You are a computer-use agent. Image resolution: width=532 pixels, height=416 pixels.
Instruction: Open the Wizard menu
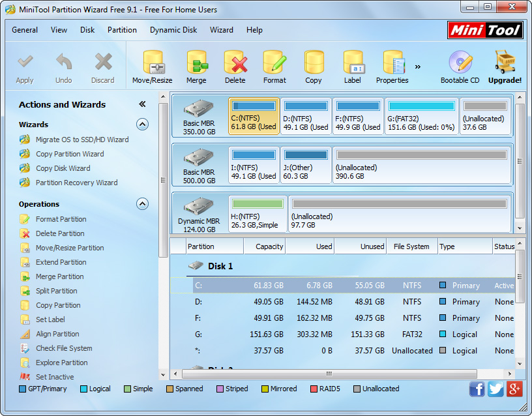pyautogui.click(x=221, y=30)
